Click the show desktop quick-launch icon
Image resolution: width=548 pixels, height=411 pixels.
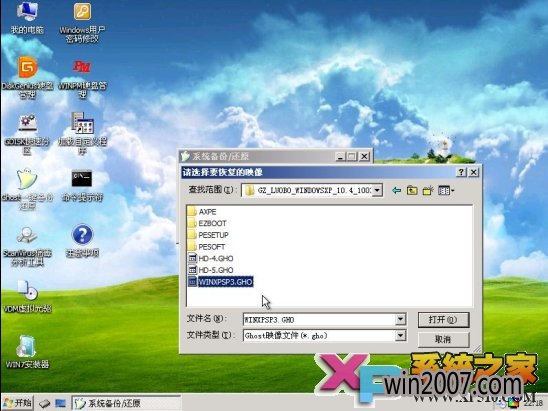click(60, 403)
